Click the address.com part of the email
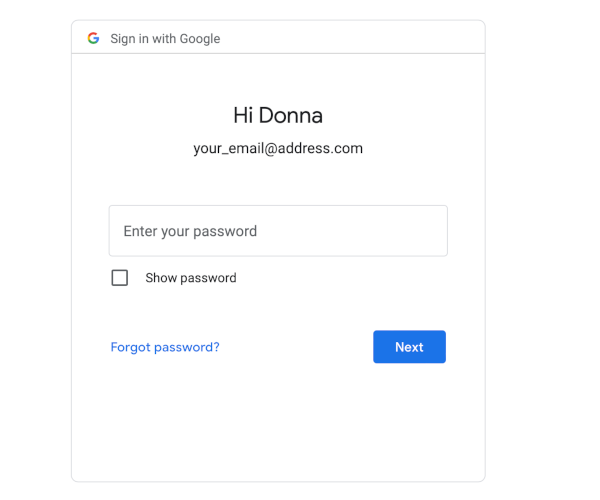The image size is (600, 500). 320,148
